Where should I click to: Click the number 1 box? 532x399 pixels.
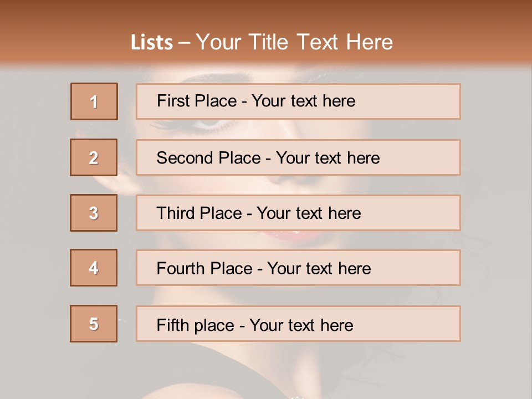tap(94, 101)
